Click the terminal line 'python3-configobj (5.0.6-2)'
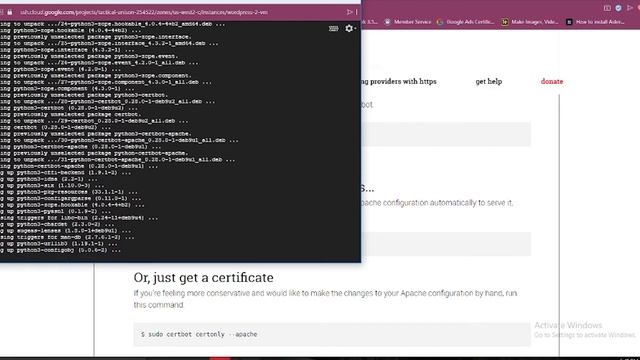640x360 pixels. pyautogui.click(x=60, y=250)
